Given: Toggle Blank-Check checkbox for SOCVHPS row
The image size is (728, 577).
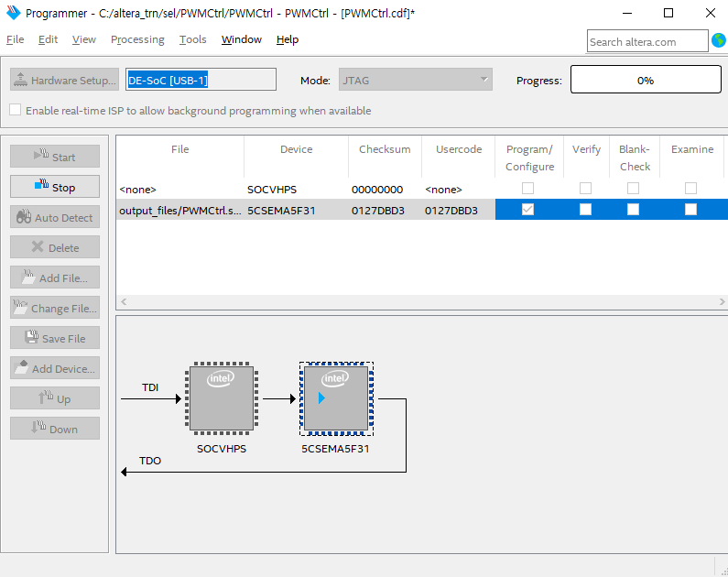Looking at the screenshot, I should 634,188.
